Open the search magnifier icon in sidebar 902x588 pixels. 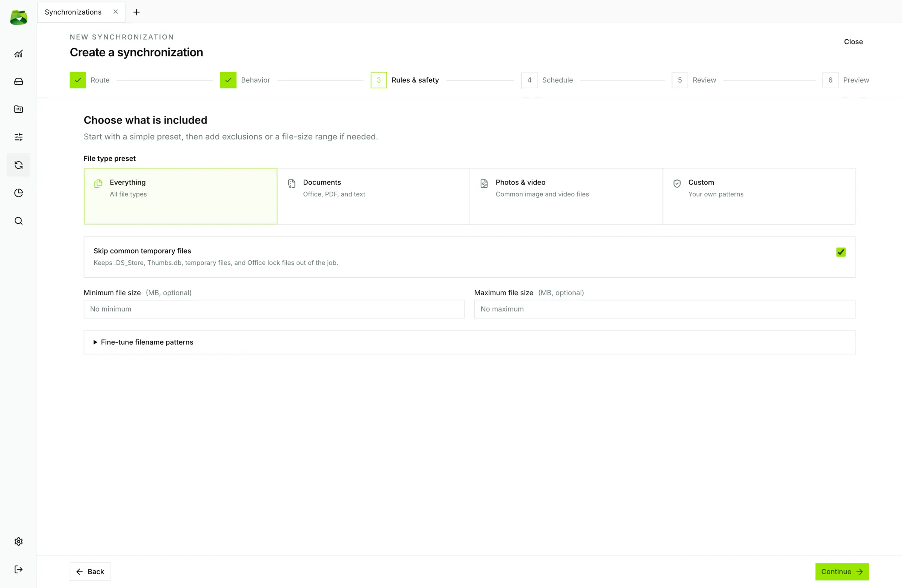18,221
